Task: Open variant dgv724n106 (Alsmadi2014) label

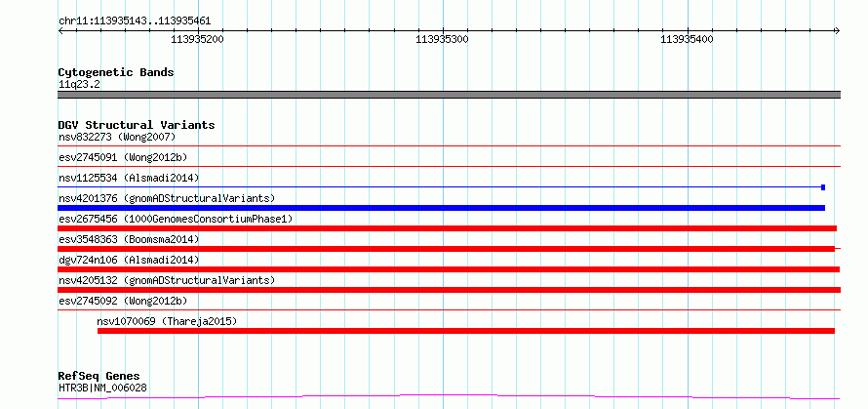Action: pos(129,260)
